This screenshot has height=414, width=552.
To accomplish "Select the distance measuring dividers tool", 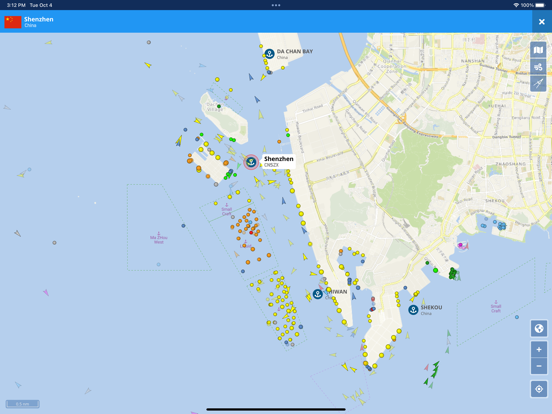I will (x=538, y=83).
